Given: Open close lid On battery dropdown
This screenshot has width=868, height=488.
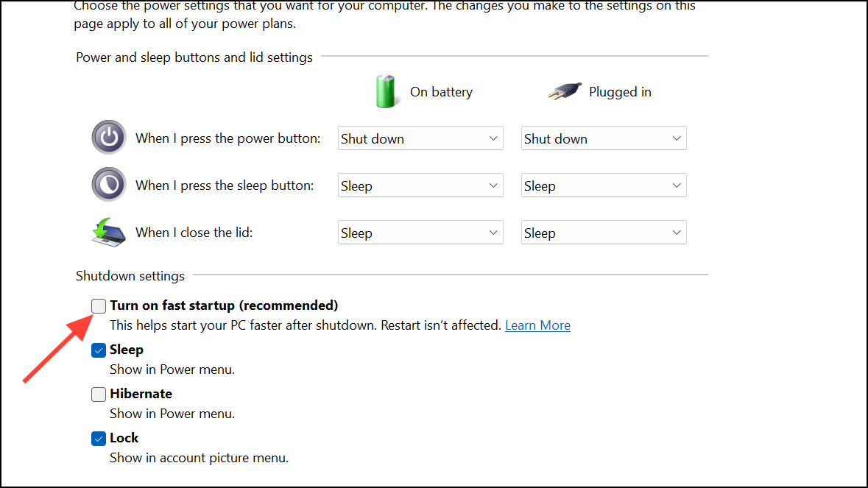Looking at the screenshot, I should [420, 233].
